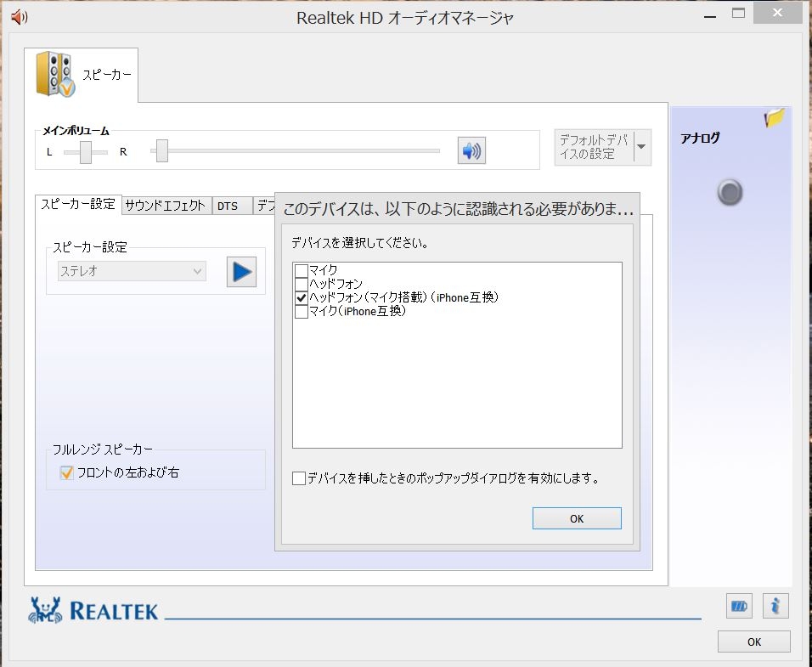Minimize the Realtek audio manager window
The height and width of the screenshot is (667, 812).
[710, 15]
